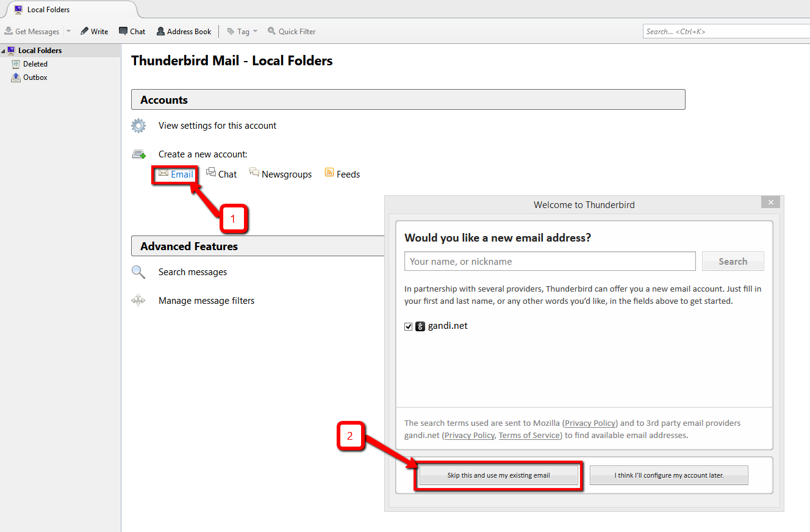Click the Thunderbird Mail - Local Folders heading
Screen dimensions: 810x532
(x=232, y=61)
